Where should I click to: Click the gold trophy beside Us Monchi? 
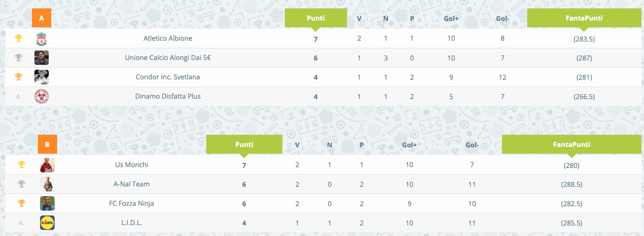pos(21,165)
